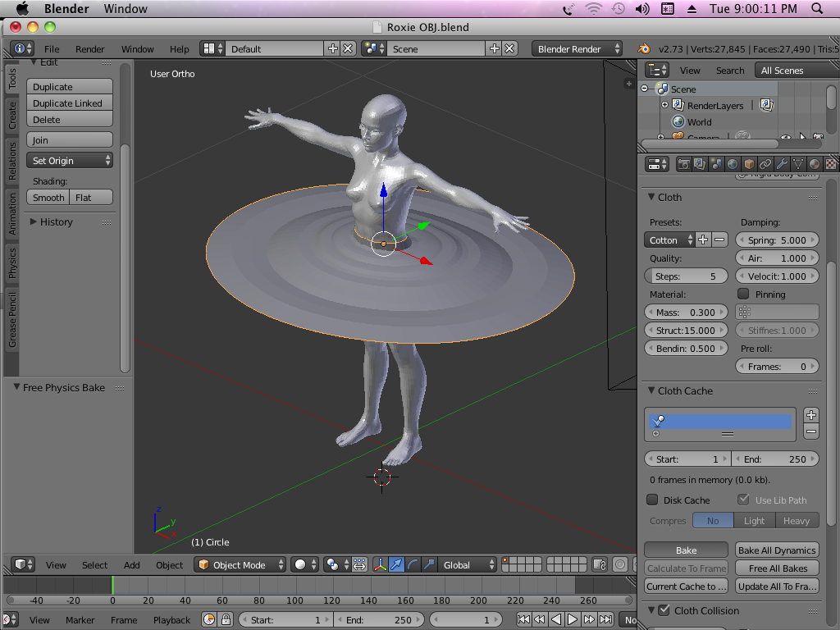
Task: Toggle the Cloth Collision checkbox
Action: click(664, 610)
